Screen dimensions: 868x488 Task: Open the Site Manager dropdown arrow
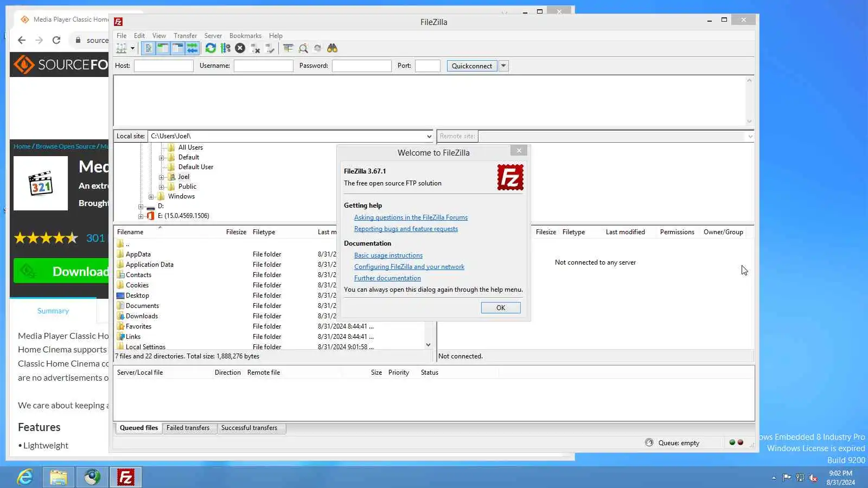(132, 48)
